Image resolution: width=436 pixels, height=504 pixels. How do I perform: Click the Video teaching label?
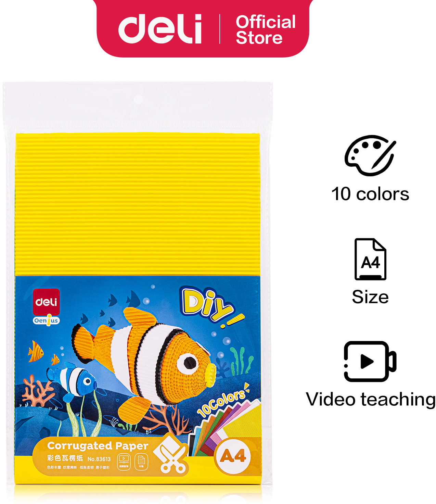[x=371, y=400]
